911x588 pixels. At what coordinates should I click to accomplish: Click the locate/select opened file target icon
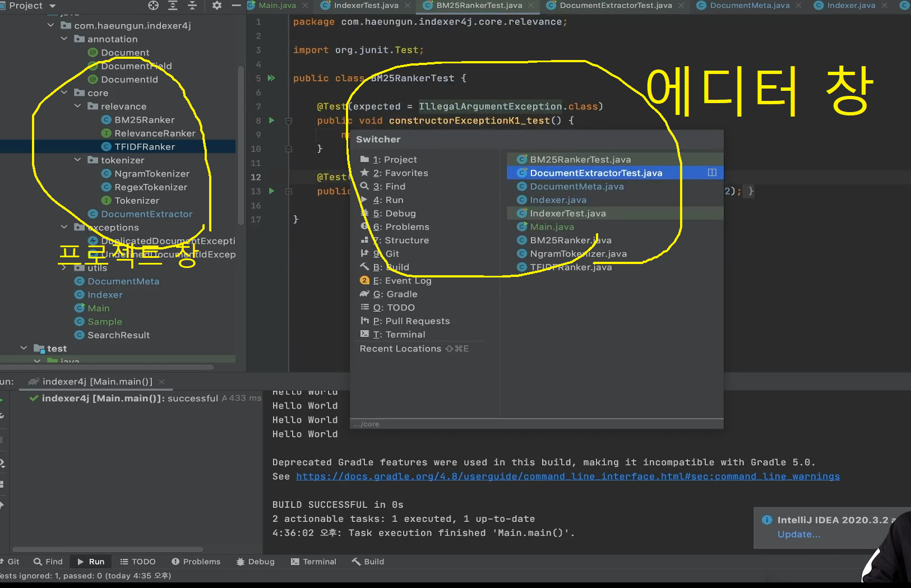153,5
